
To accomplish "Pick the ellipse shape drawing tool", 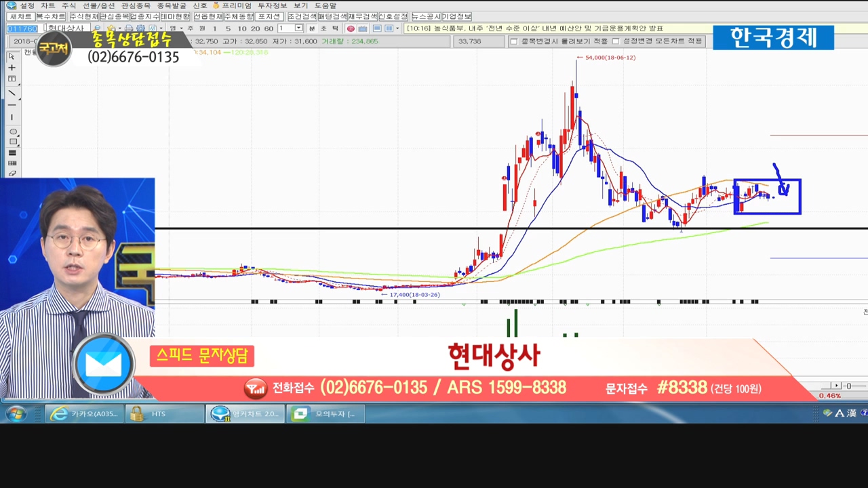I will (12, 131).
